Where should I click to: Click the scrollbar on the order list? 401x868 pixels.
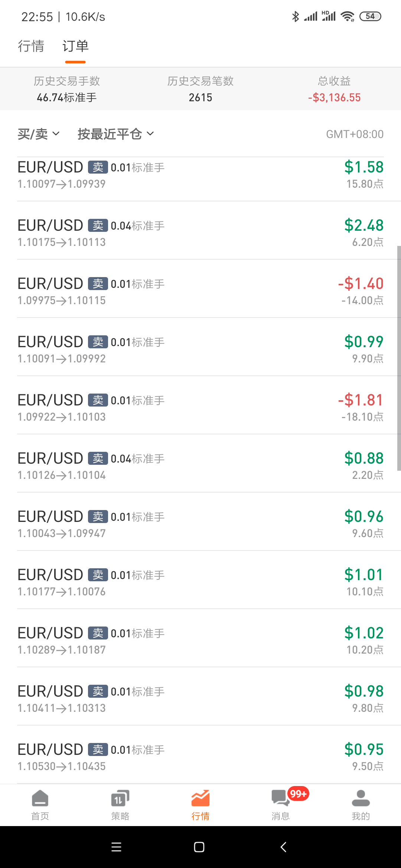click(x=399, y=358)
